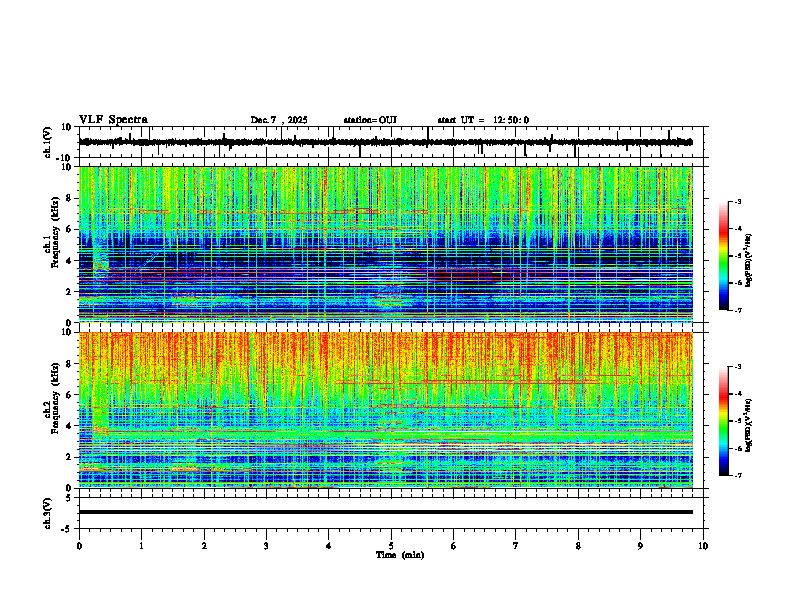Click the ch.1 voltage waveform trace panel
792x612 pixels.
pyautogui.click(x=393, y=142)
